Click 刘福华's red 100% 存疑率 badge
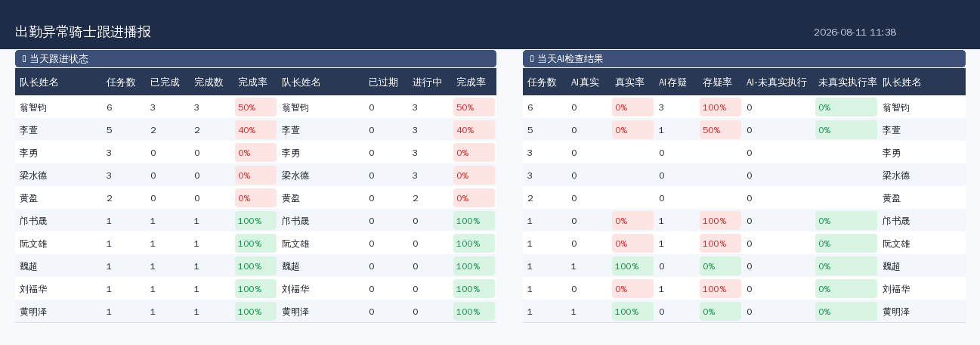Viewport: 980px width, 345px height. (x=720, y=289)
